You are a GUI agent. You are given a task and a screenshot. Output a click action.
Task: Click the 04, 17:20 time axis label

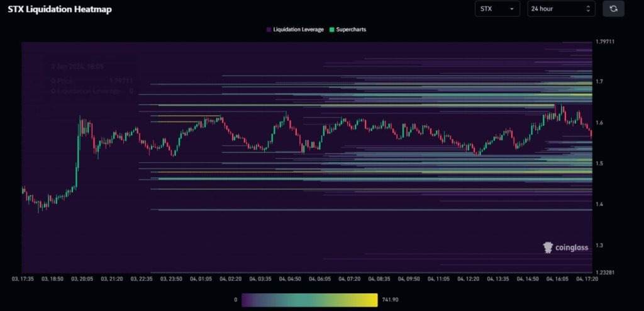click(x=587, y=279)
